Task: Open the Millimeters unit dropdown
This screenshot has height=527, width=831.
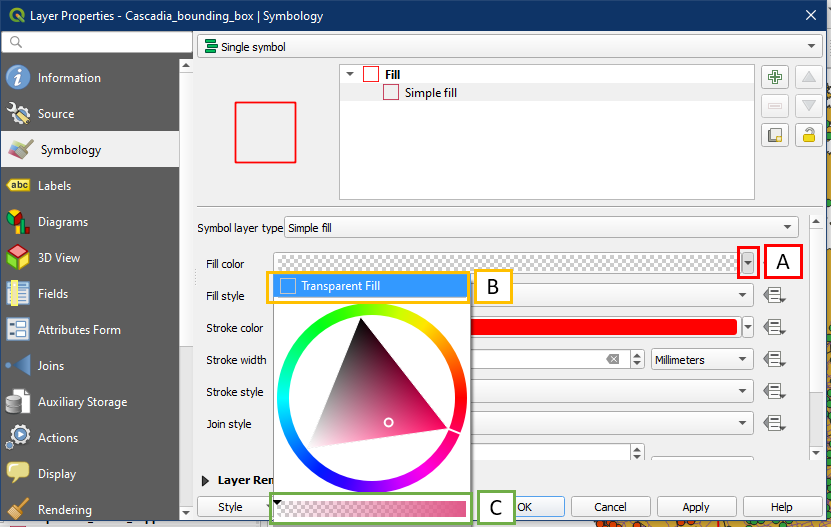Action: click(702, 360)
